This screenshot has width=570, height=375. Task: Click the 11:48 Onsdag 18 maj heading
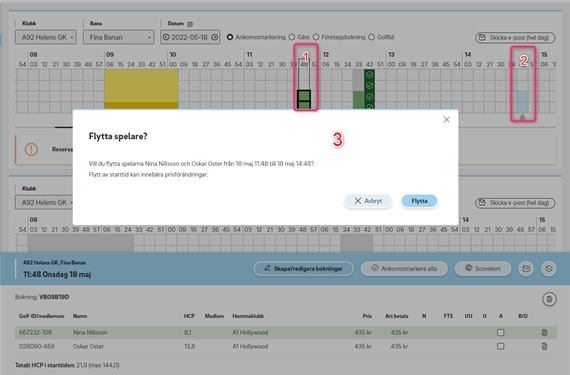coord(57,274)
